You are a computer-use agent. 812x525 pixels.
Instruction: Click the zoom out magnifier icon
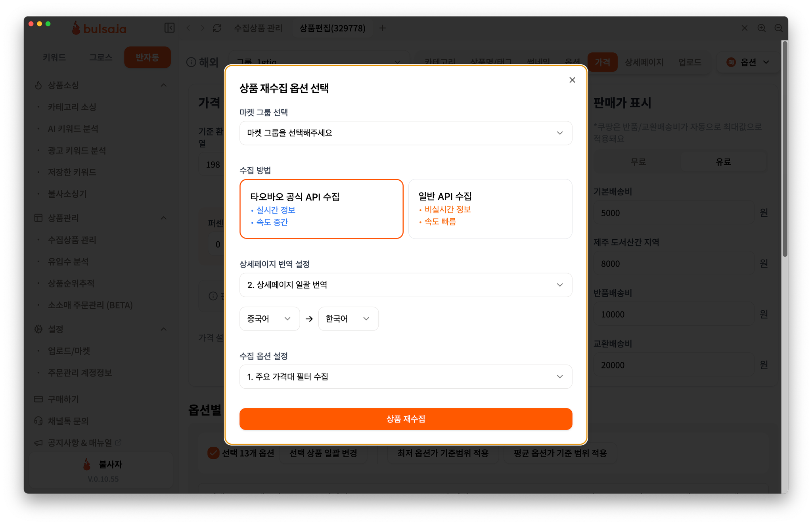coord(779,28)
